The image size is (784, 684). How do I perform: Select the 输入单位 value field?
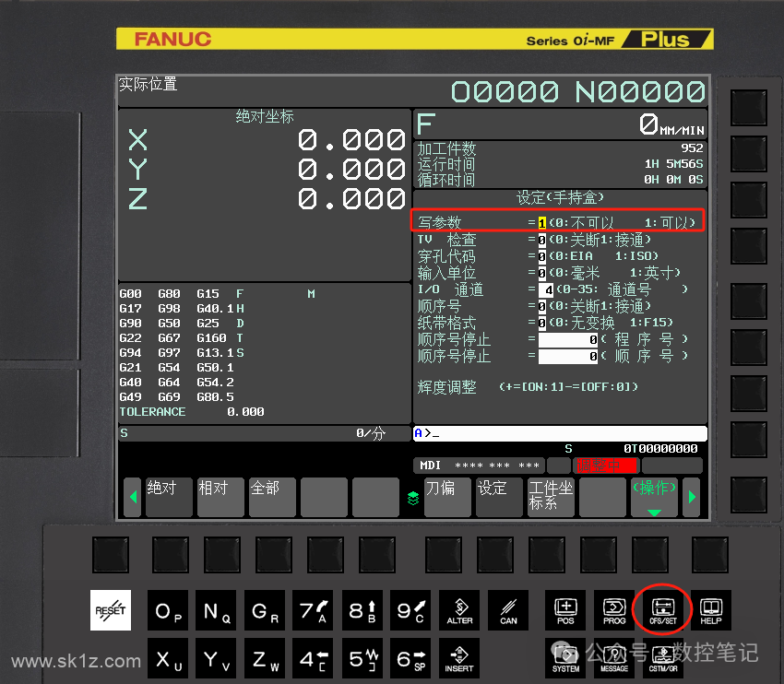(542, 273)
